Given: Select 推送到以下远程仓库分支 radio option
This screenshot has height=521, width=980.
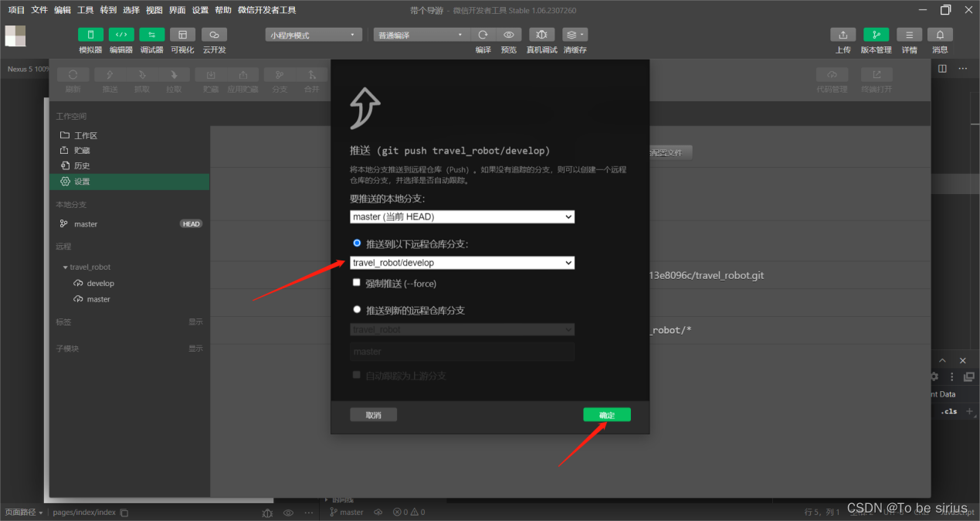Looking at the screenshot, I should pyautogui.click(x=357, y=243).
